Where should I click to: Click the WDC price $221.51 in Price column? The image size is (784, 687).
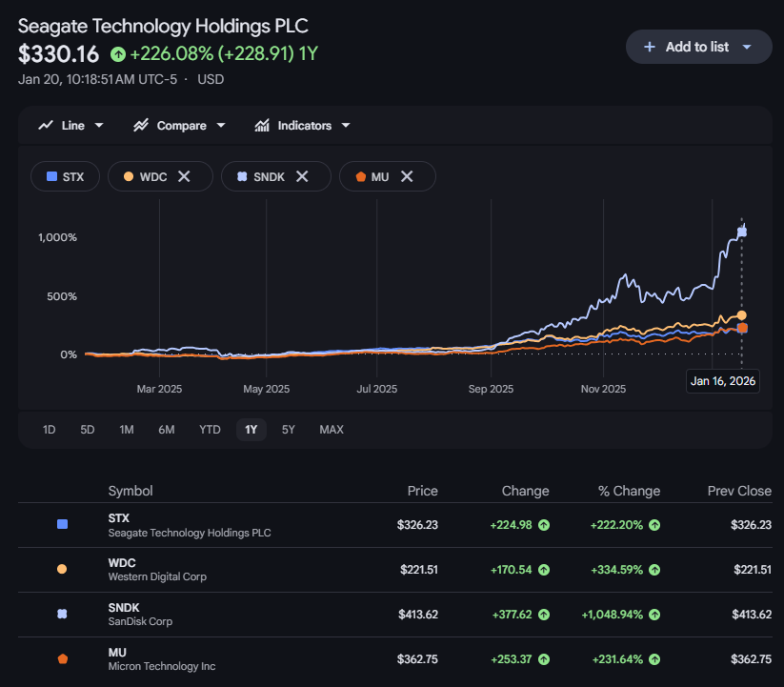419,570
